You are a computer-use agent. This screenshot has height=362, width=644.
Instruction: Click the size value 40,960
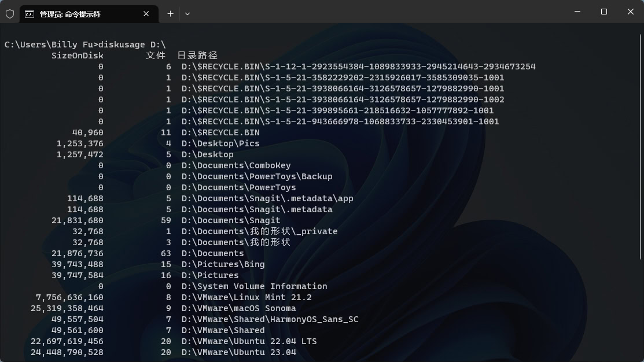tap(88, 132)
